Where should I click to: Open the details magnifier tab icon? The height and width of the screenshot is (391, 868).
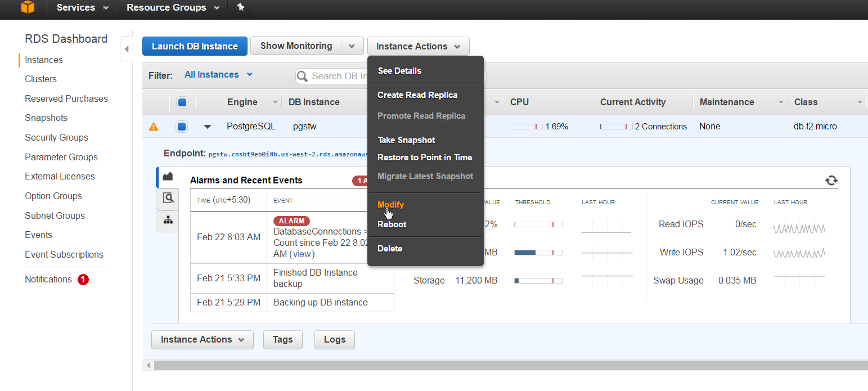click(168, 198)
